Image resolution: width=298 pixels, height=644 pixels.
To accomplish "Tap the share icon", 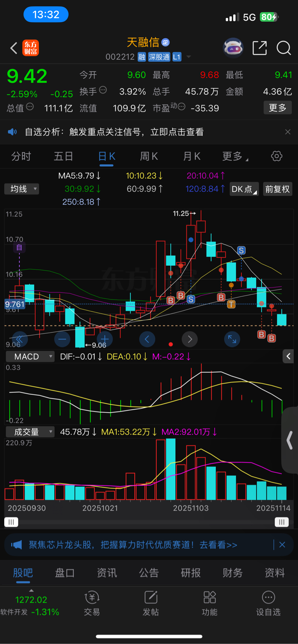I will 260,48.
